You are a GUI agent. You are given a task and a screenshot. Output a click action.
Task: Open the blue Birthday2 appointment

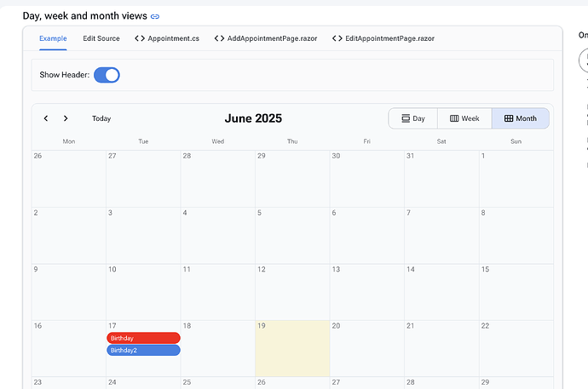tap(144, 350)
